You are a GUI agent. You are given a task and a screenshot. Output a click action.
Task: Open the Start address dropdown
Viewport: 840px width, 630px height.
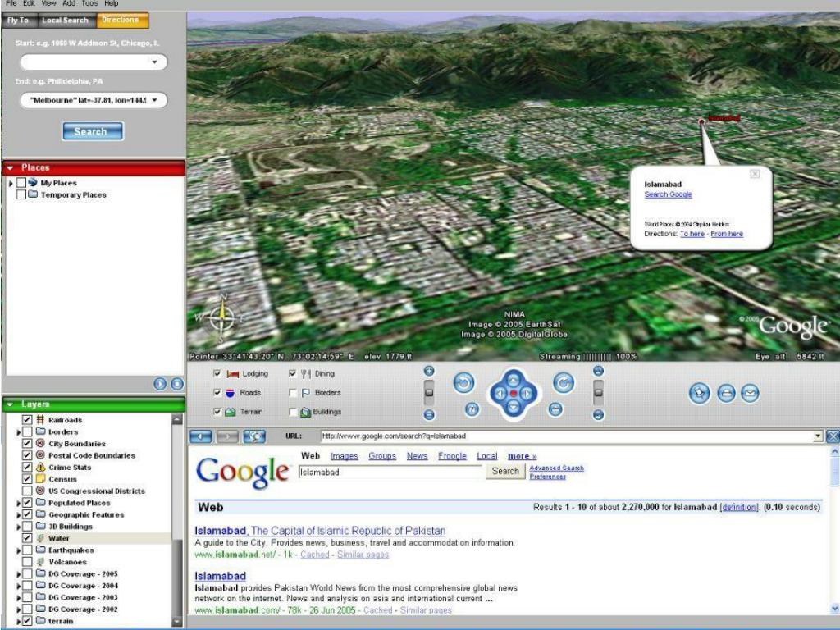tap(154, 62)
